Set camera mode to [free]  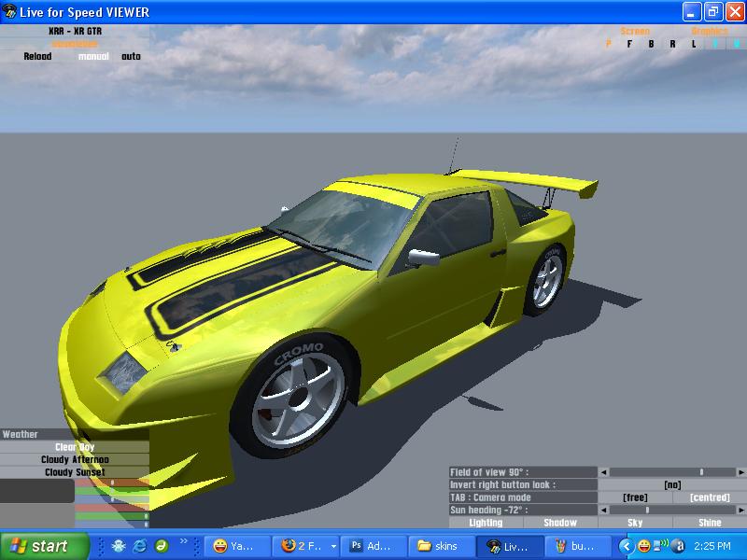(635, 497)
